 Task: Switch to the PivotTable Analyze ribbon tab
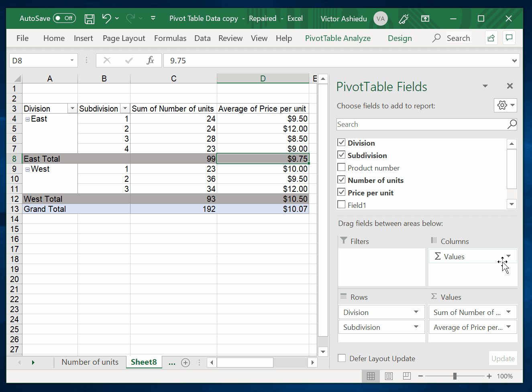(x=338, y=38)
